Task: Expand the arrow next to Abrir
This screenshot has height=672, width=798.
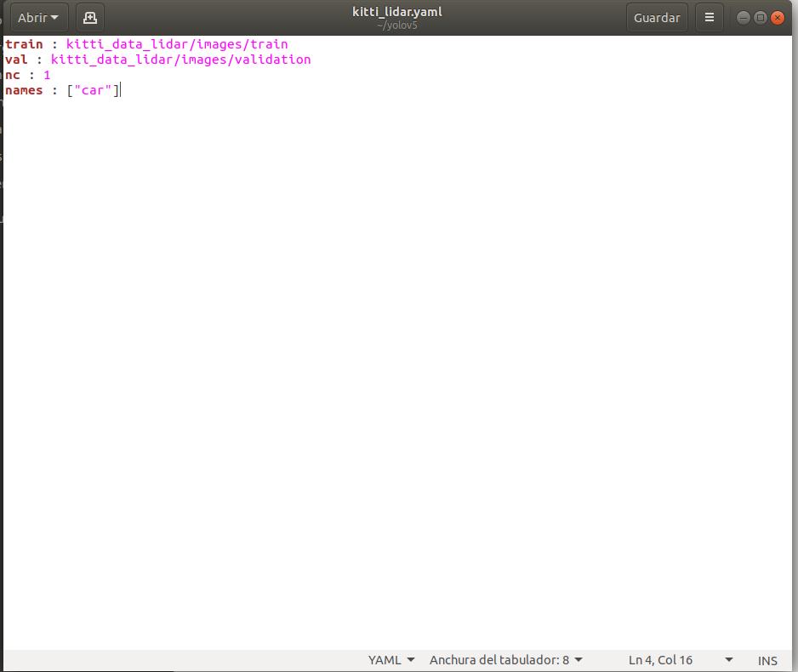Action: coord(54,16)
